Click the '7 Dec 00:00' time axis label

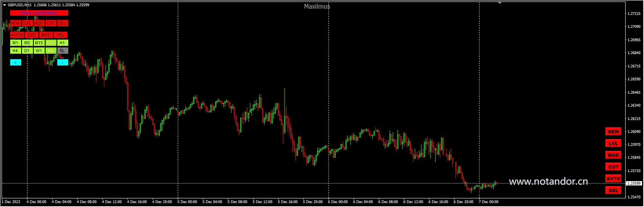[x=489, y=202]
